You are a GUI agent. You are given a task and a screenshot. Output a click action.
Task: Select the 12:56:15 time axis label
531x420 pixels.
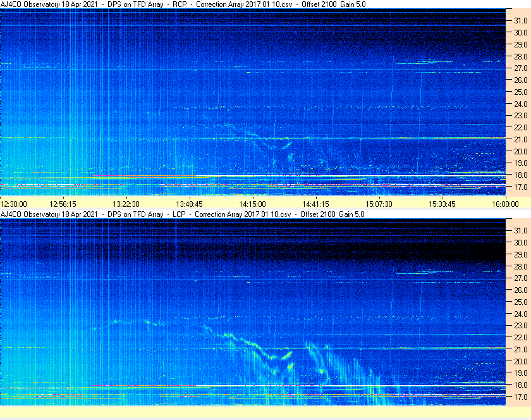[63, 204]
